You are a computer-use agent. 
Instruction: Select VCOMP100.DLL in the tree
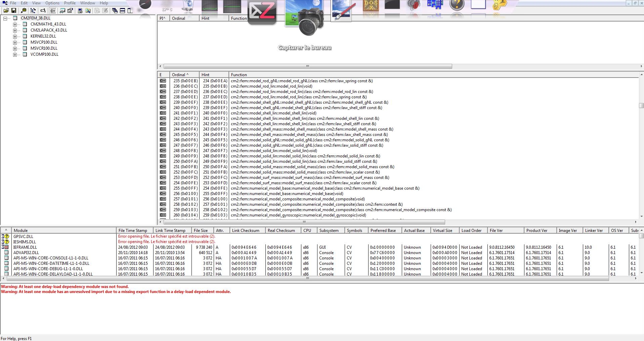44,54
